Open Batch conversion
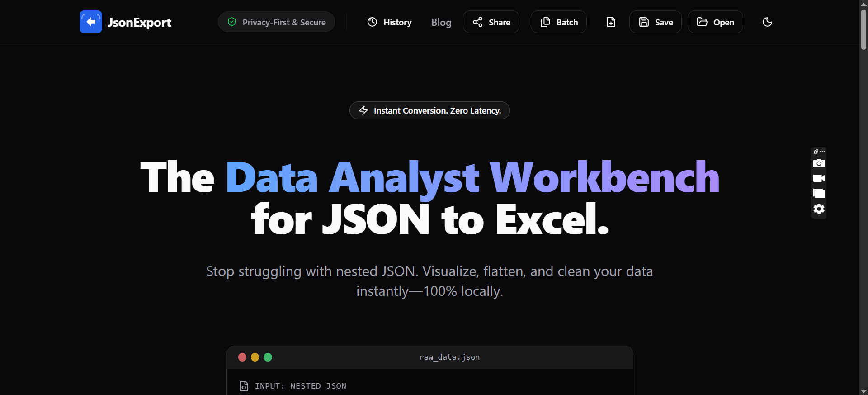The image size is (868, 395). (559, 22)
